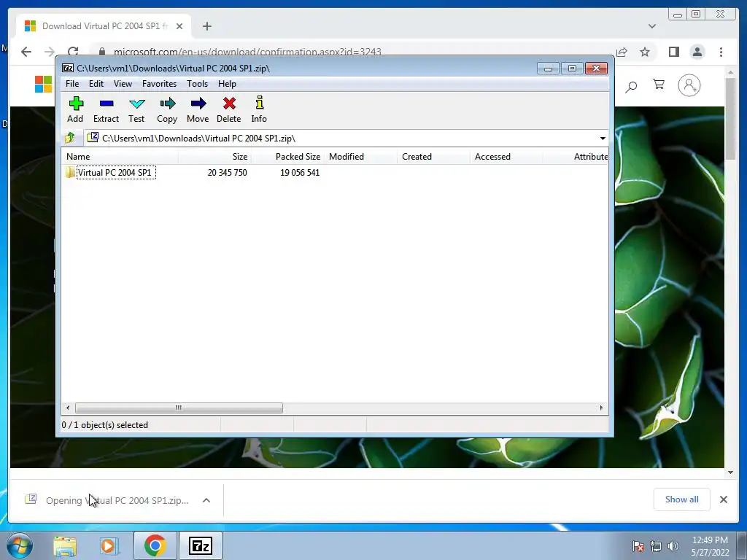Image resolution: width=747 pixels, height=560 pixels.
Task: Click the 7-Zip path address field
Action: coord(341,139)
